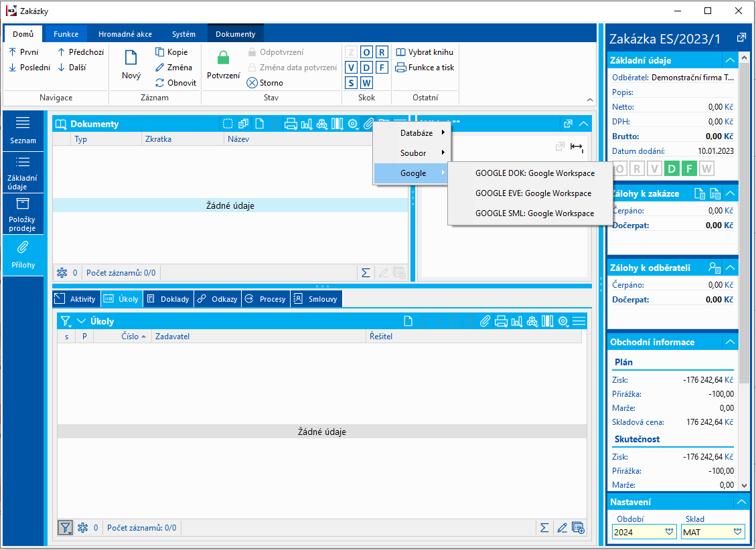Switch to the Hromadné akce ribbon tab
This screenshot has height=550, width=756.
pos(125,34)
